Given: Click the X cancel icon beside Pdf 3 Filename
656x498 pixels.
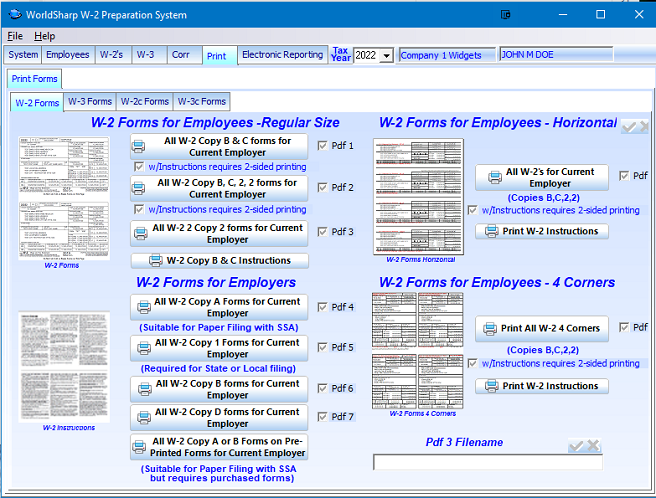Looking at the screenshot, I should pyautogui.click(x=593, y=446).
